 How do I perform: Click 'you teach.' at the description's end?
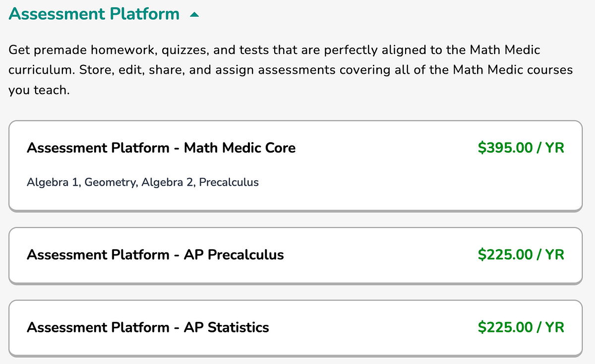(39, 91)
